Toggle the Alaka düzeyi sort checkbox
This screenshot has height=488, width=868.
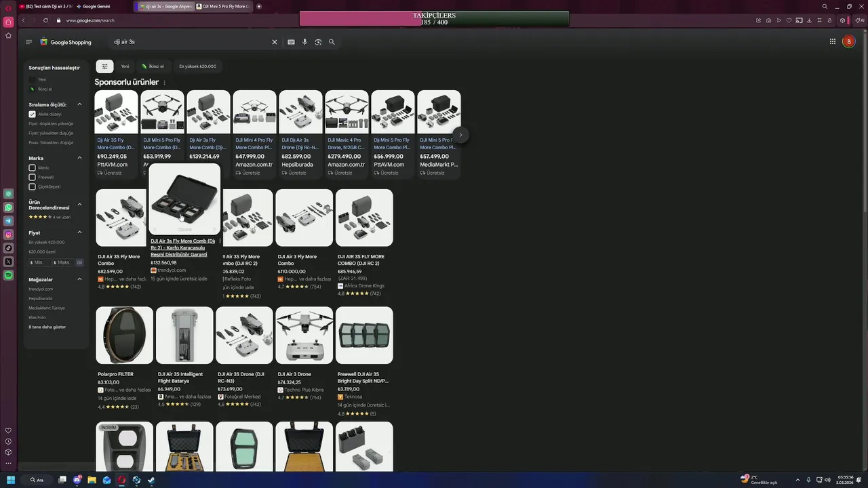click(x=32, y=114)
